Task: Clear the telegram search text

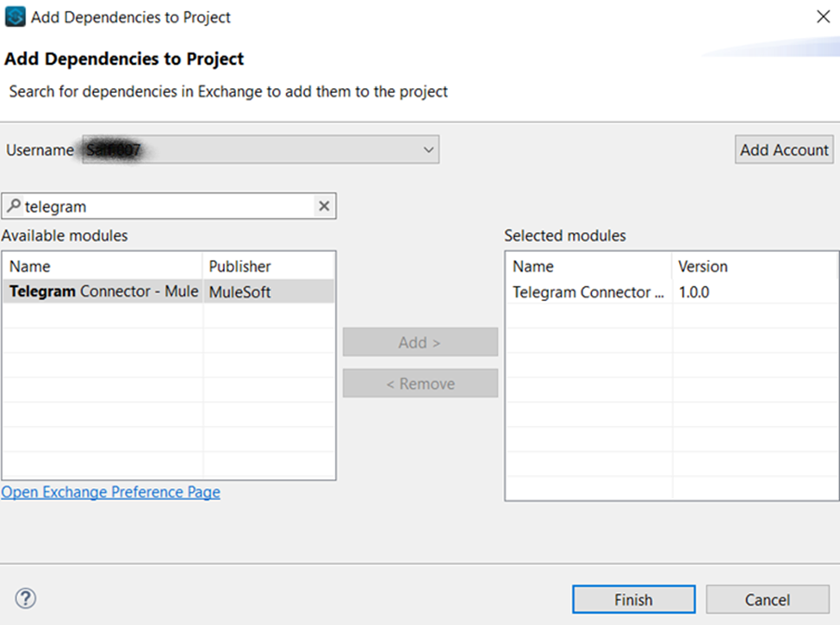Action: pos(324,206)
